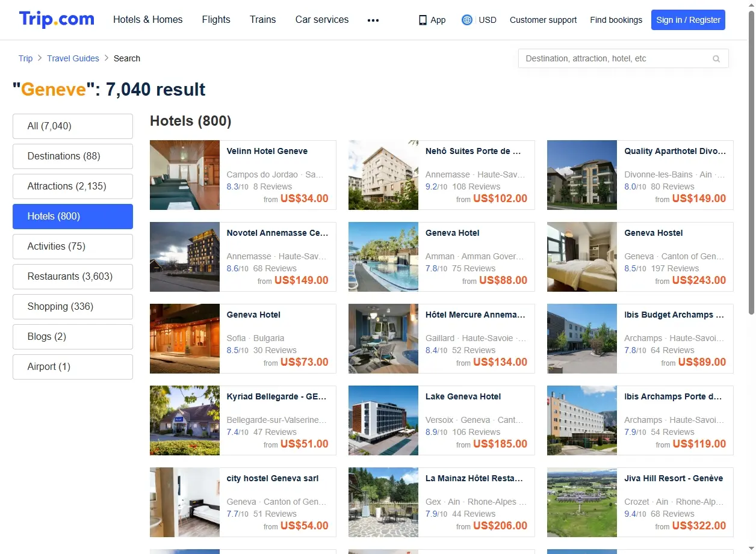
Task: Select the Blogs (2) filter
Action: (73, 337)
